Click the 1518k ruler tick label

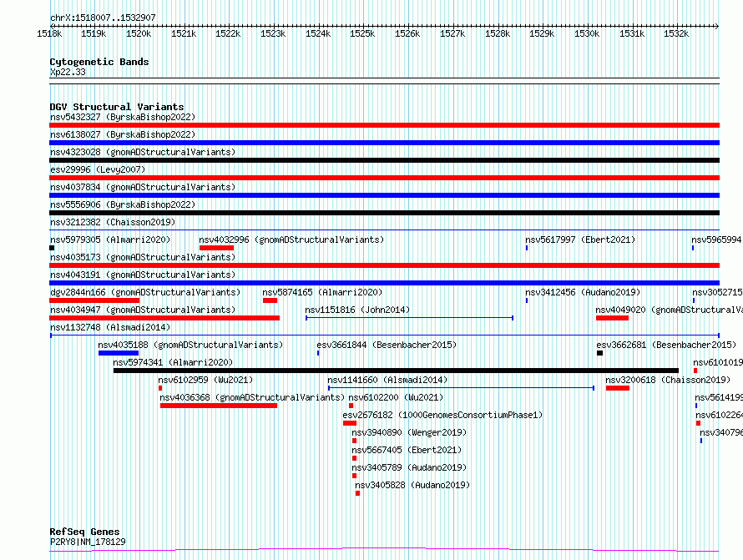tap(49, 33)
